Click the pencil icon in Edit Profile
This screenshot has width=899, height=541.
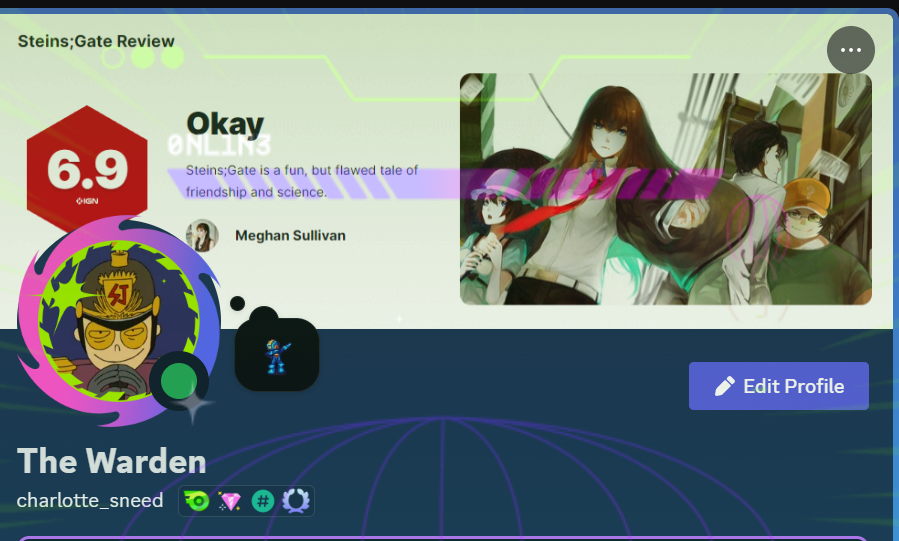(x=725, y=386)
